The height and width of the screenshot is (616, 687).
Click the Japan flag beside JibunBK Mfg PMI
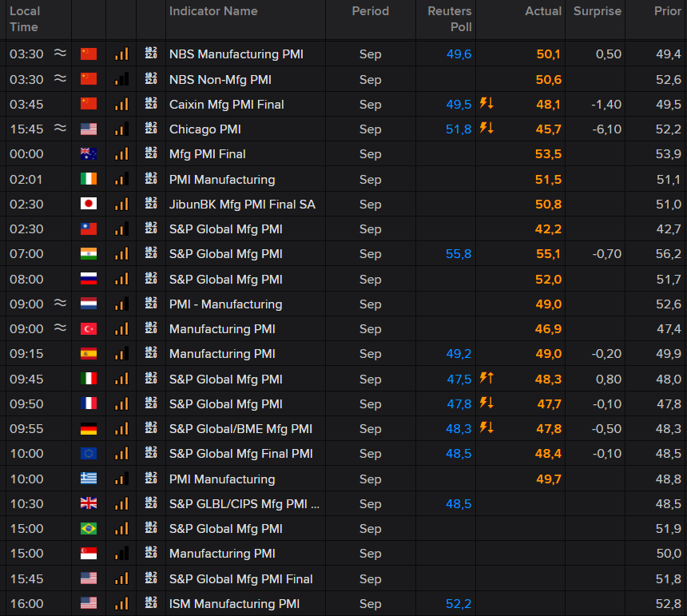pyautogui.click(x=89, y=204)
